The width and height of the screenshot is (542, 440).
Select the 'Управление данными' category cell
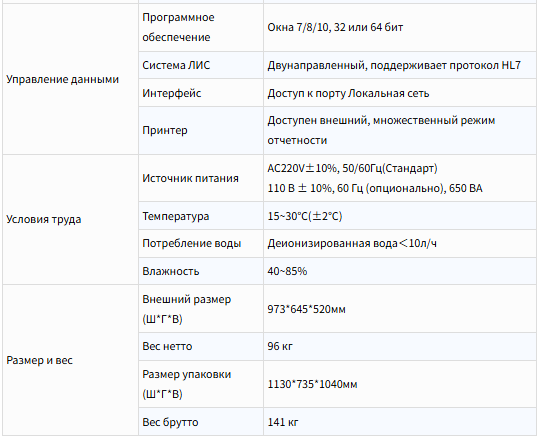click(70, 79)
